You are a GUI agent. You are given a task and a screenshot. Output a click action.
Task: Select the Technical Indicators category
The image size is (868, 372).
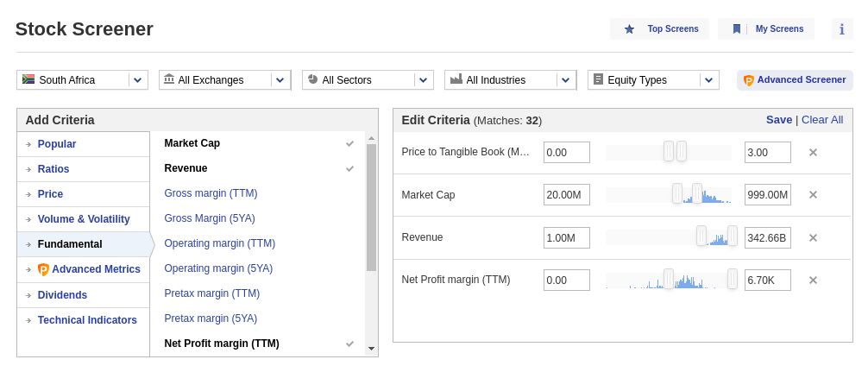click(x=84, y=320)
